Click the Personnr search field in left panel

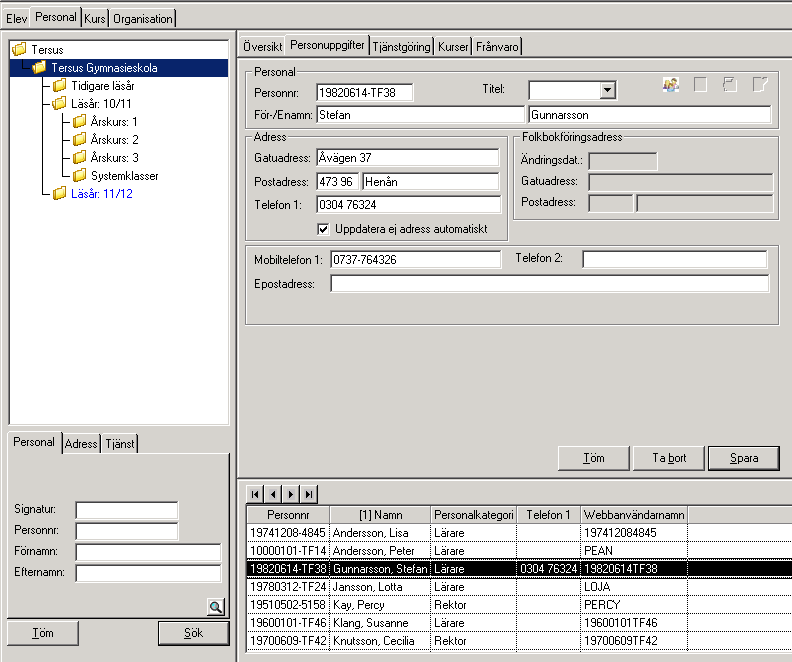127,531
